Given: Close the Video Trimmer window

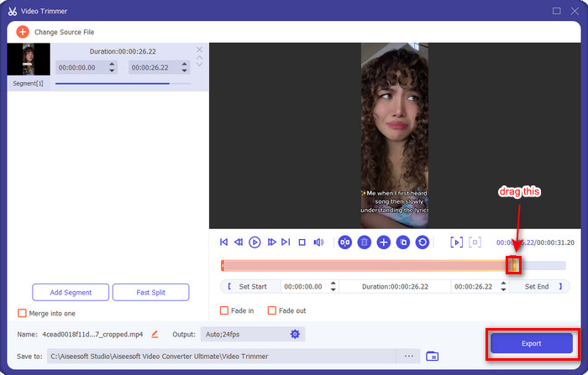Looking at the screenshot, I should point(575,11).
